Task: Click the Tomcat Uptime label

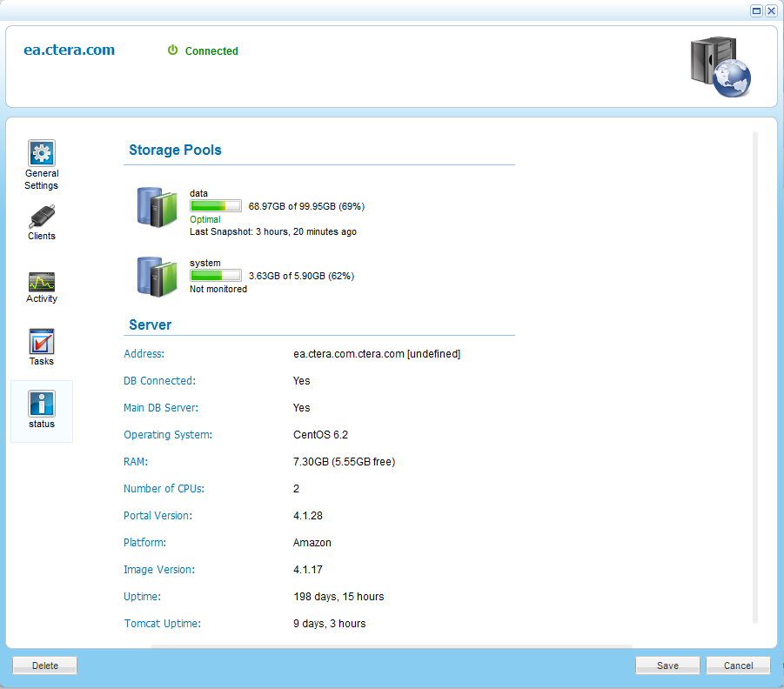Action: point(163,624)
